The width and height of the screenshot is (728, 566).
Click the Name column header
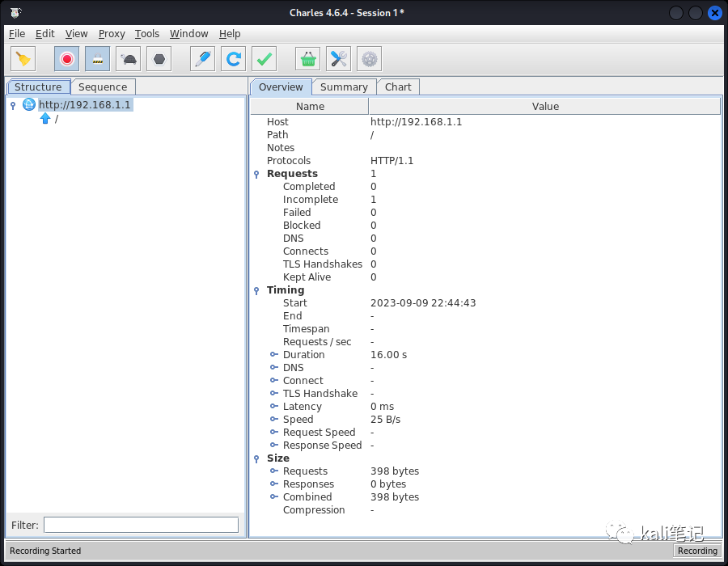coord(310,106)
